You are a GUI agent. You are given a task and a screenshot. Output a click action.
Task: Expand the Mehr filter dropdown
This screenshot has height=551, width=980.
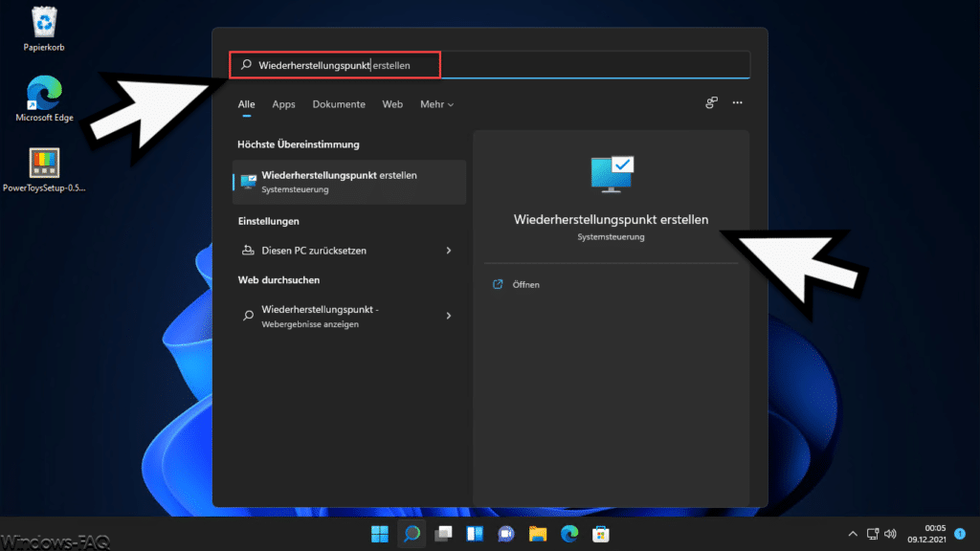[x=436, y=104]
